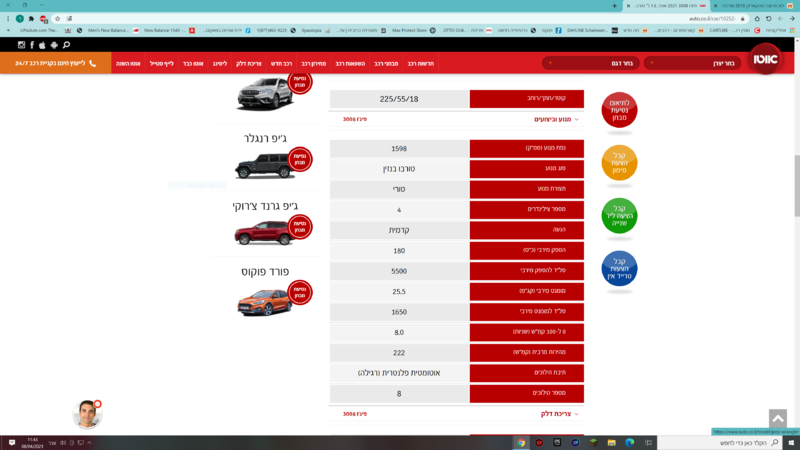Open מבחני רכב menu item
Viewport: 800px width, 450px height.
point(386,63)
